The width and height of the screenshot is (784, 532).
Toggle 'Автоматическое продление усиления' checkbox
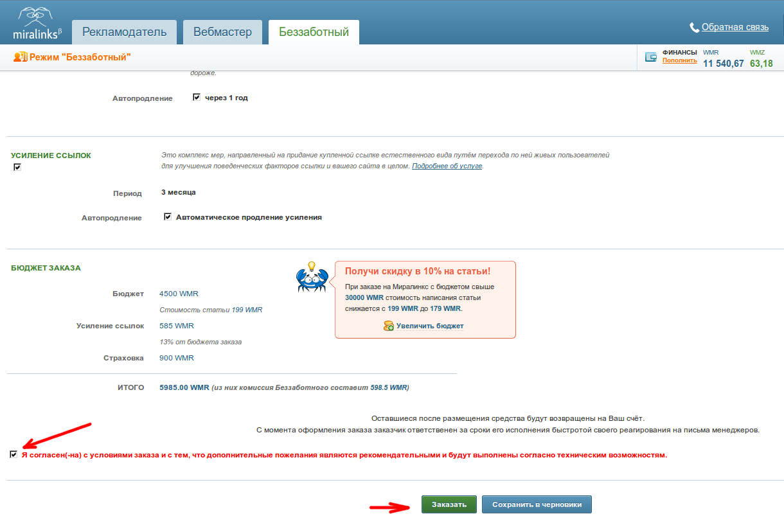coord(168,217)
